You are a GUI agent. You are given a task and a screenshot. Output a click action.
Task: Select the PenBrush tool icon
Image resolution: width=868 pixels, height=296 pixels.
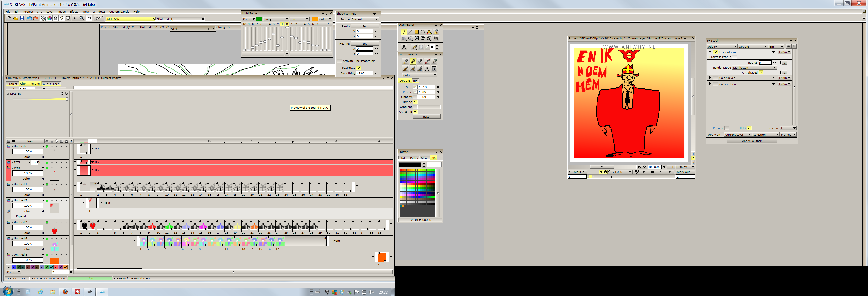(413, 61)
